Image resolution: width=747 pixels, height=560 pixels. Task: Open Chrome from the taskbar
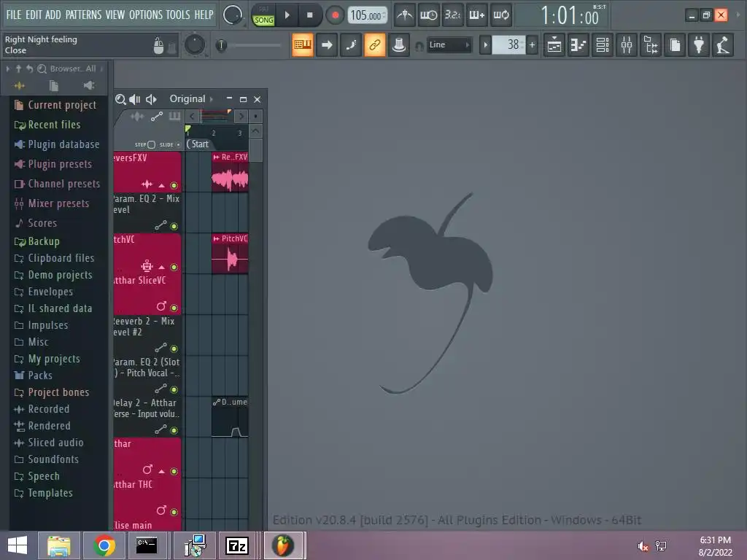click(104, 545)
